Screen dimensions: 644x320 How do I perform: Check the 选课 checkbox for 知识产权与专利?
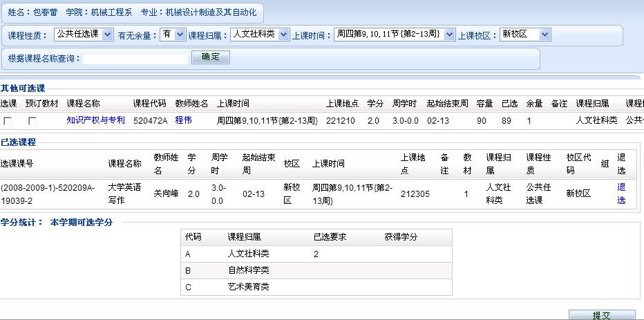point(8,121)
